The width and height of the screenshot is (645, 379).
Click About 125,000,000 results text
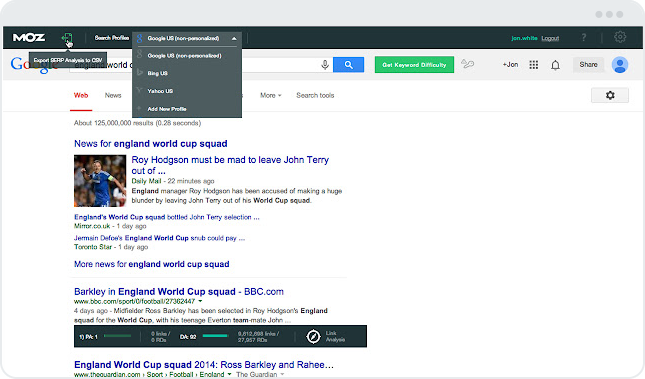tap(137, 123)
